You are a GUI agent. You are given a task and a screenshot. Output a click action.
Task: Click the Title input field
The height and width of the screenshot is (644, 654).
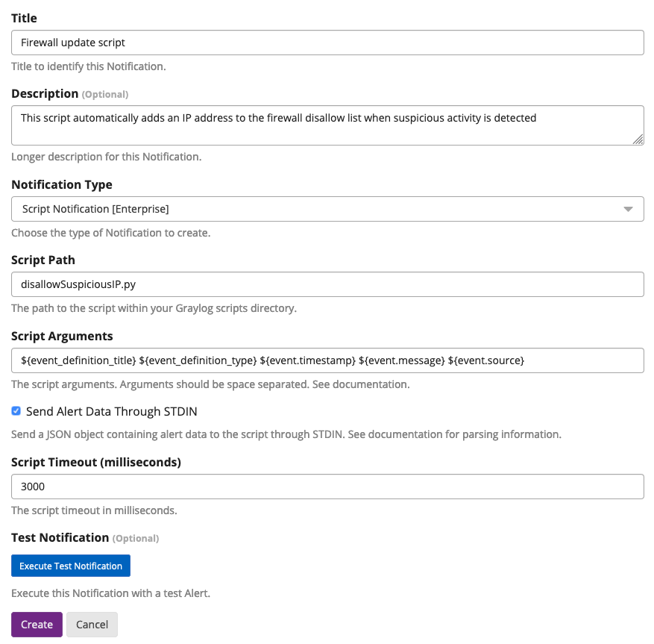pyautogui.click(x=327, y=43)
